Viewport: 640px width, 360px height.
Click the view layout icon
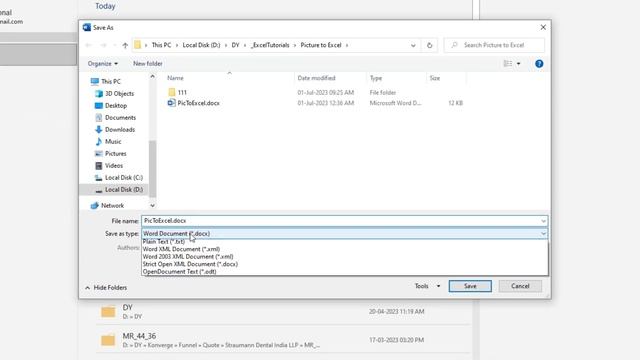click(x=508, y=64)
